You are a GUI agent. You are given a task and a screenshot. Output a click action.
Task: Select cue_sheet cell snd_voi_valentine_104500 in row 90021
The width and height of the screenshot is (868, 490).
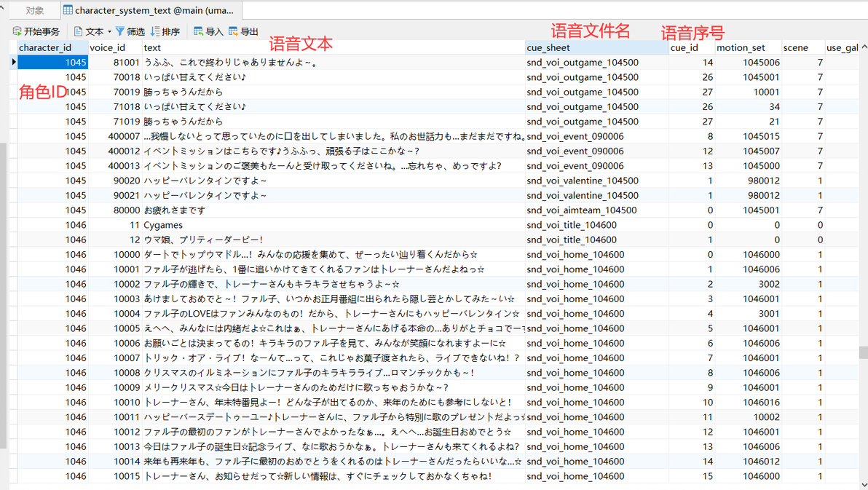597,195
